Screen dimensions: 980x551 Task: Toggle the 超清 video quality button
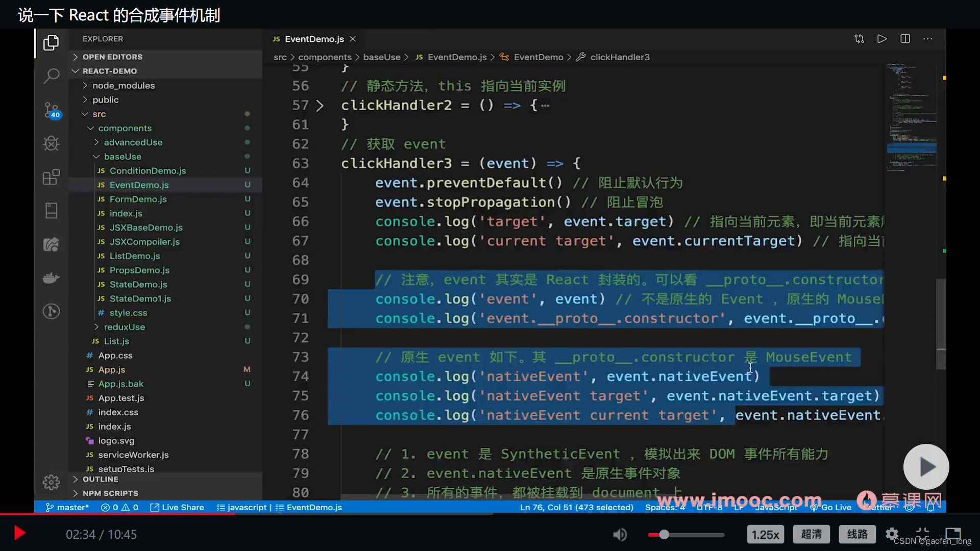click(x=811, y=534)
